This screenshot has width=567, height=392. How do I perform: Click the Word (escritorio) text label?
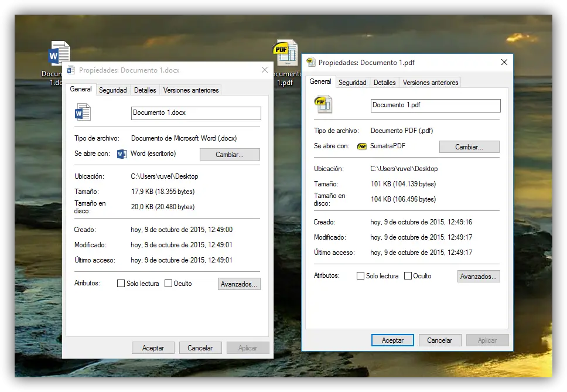(x=153, y=154)
